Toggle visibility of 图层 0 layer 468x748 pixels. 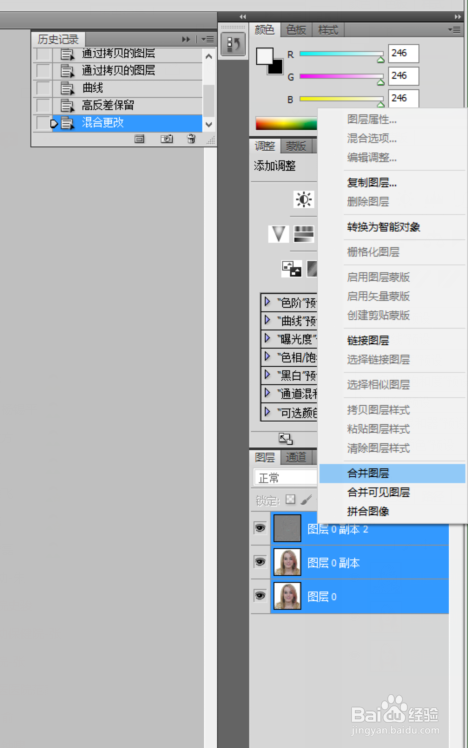260,596
